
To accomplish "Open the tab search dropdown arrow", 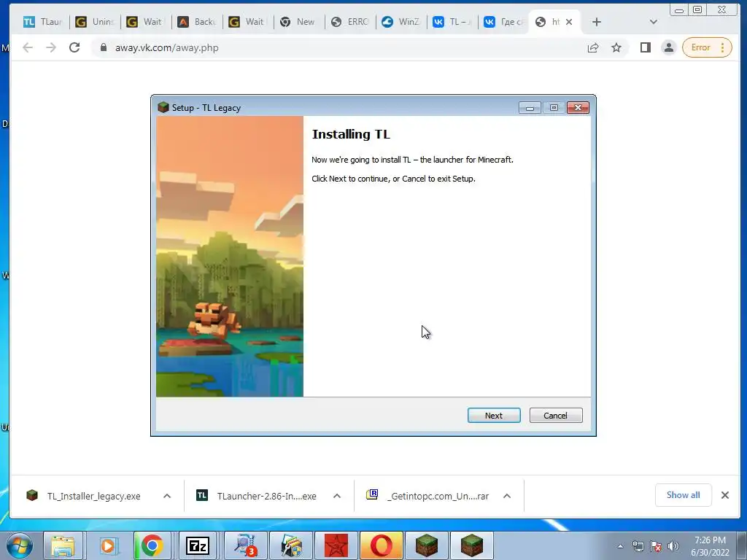I will pos(653,22).
